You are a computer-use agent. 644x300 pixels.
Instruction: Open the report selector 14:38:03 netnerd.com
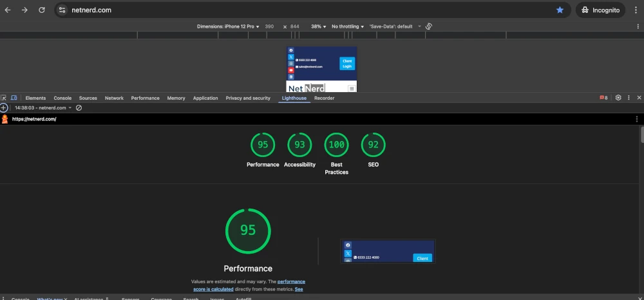pos(43,108)
